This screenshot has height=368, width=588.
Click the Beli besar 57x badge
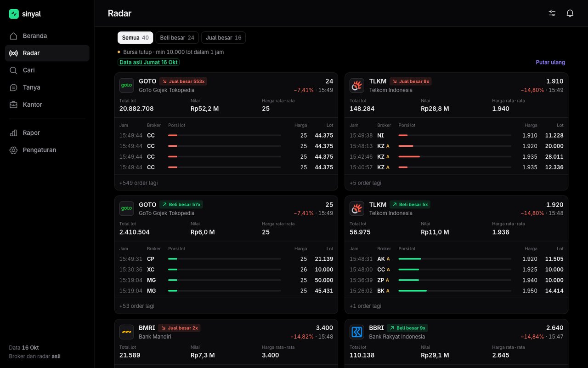pos(181,204)
